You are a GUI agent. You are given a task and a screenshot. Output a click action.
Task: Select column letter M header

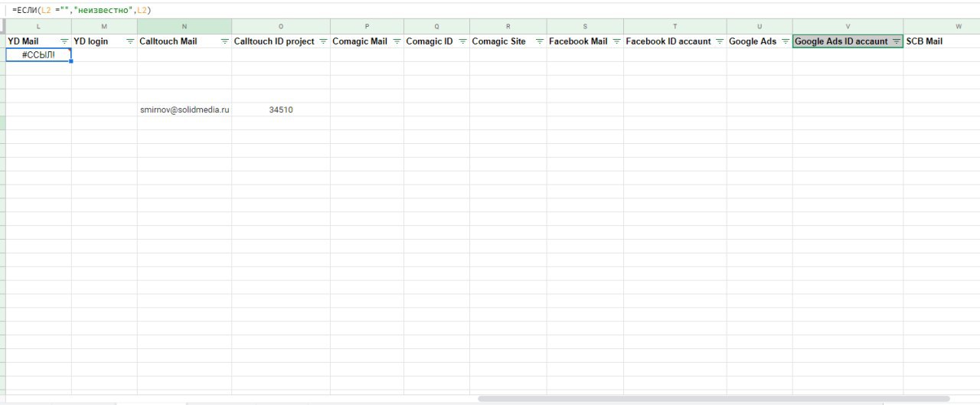click(x=104, y=26)
